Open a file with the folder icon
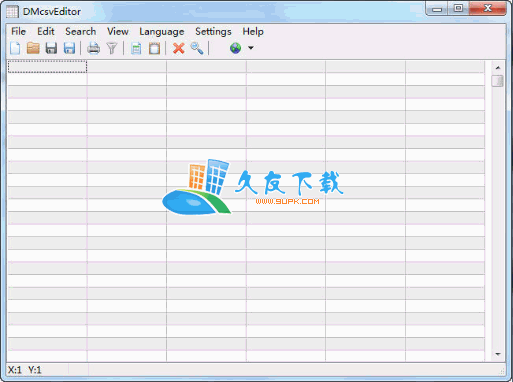The width and height of the screenshot is (513, 382). coord(33,48)
